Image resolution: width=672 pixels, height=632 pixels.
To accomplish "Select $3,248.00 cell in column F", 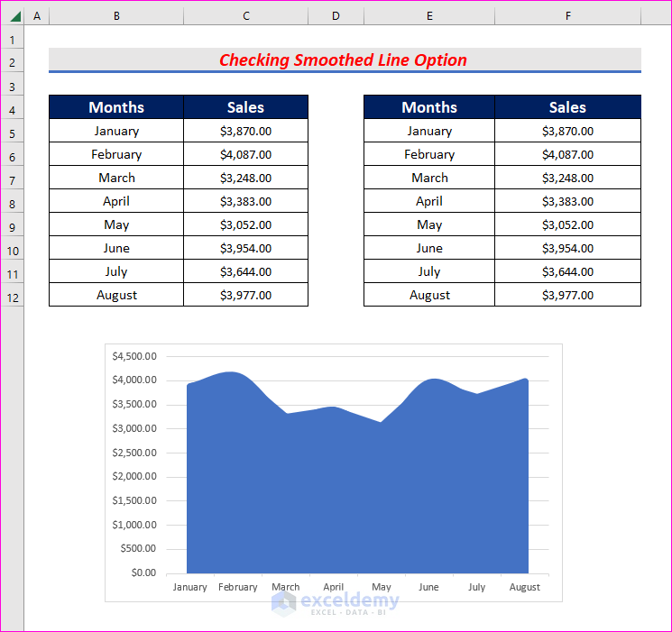I will point(568,178).
